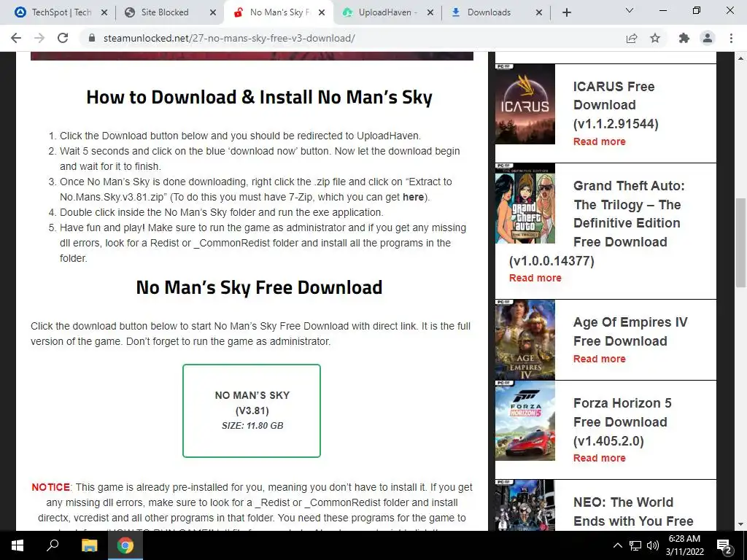747x560 pixels.
Task: Open Forza Horizon 5 thumbnail
Action: (525, 421)
